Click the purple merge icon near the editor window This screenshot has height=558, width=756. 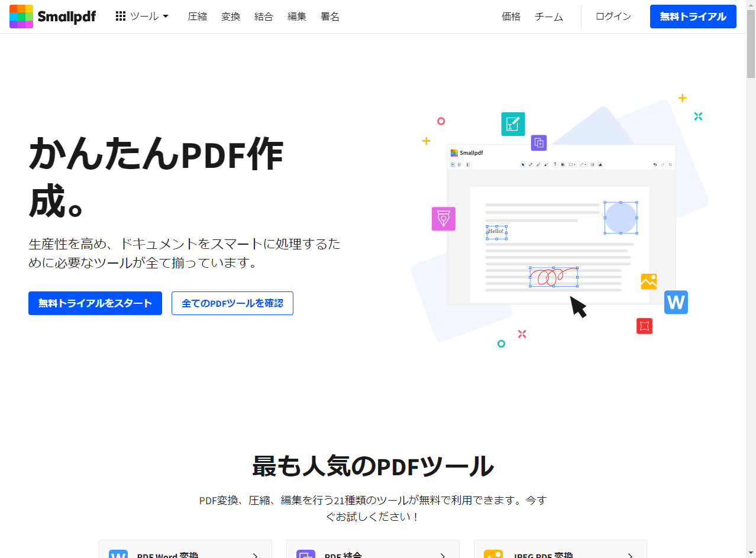tap(538, 143)
